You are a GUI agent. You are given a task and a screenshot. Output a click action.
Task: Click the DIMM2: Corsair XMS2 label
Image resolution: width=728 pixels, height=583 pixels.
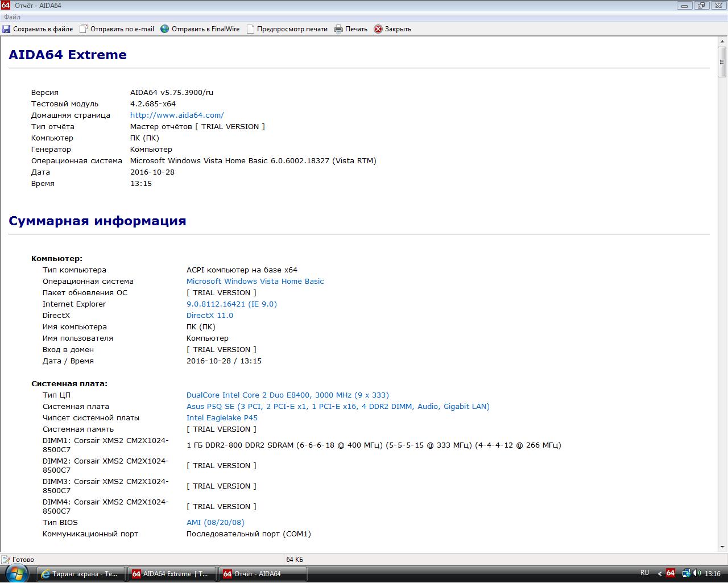click(106, 465)
